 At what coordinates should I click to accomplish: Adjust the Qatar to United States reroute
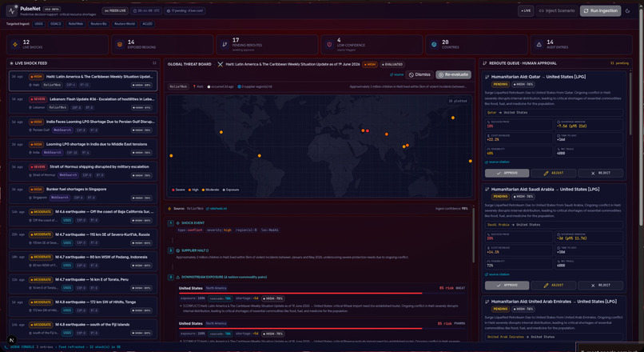click(553, 173)
